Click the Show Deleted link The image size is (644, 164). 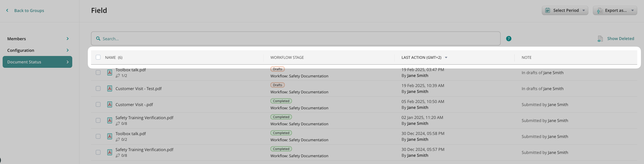(620, 38)
